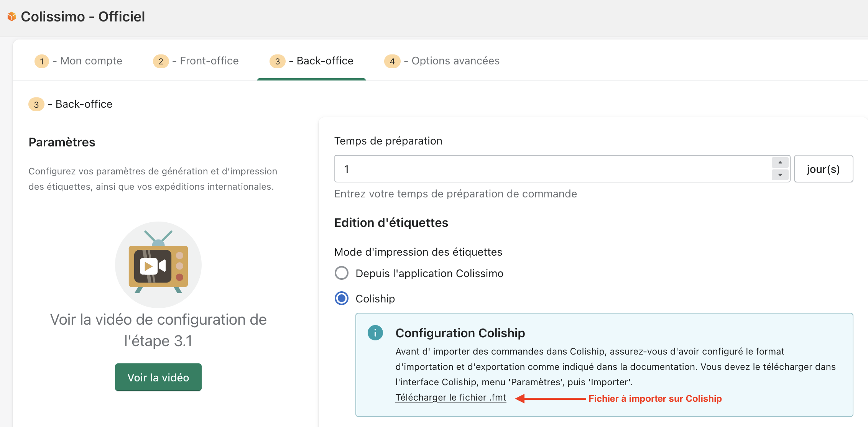The image size is (868, 427).
Task: Select the Back-office tab
Action: pyautogui.click(x=324, y=61)
